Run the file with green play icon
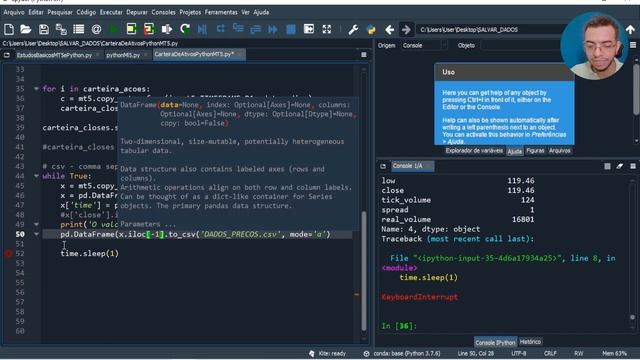Screen dimensions: 640x360 tap(114, 29)
